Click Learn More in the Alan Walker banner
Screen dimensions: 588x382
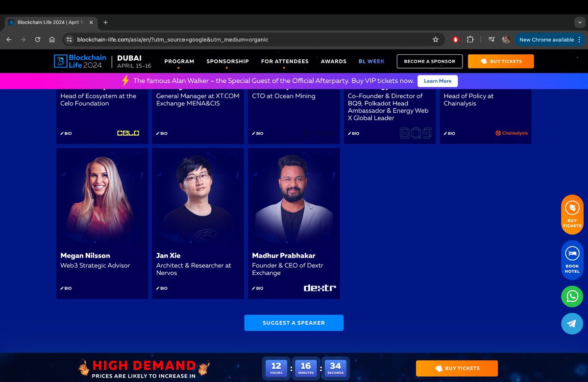pos(438,81)
